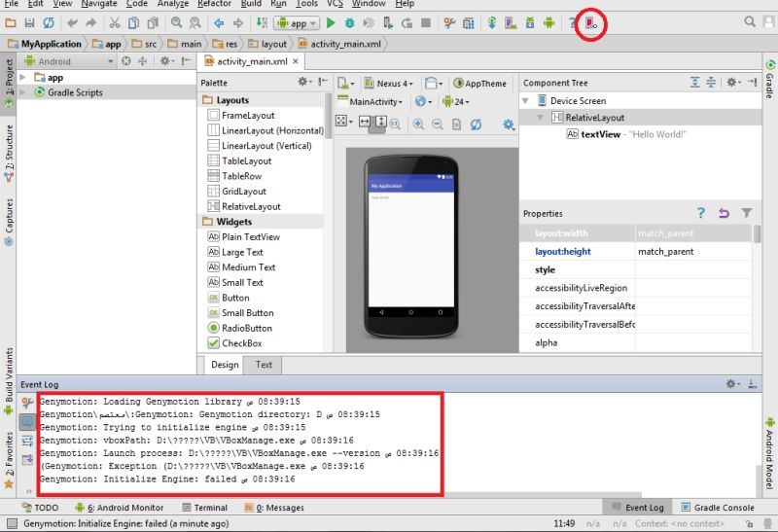Click the Undo arrow icon
Viewport: 778px width, 532px height.
(x=72, y=22)
